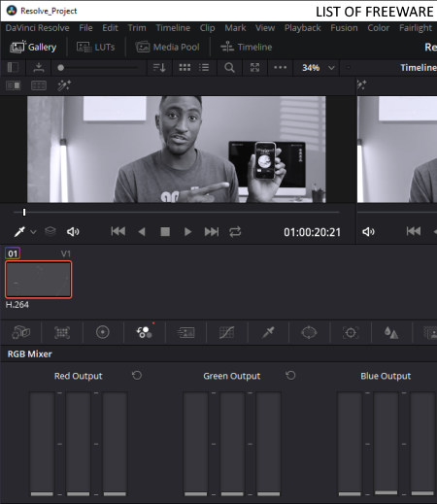This screenshot has width=437, height=504.
Task: Open the Gallery panel
Action: [33, 48]
